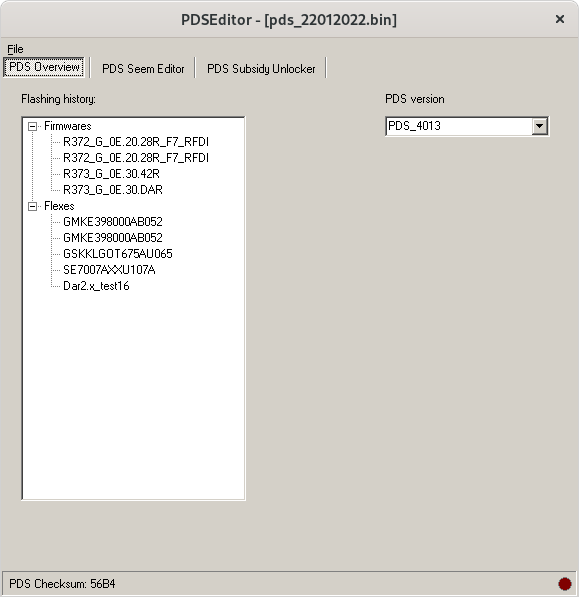Select the PDS Overview tab

click(44, 67)
